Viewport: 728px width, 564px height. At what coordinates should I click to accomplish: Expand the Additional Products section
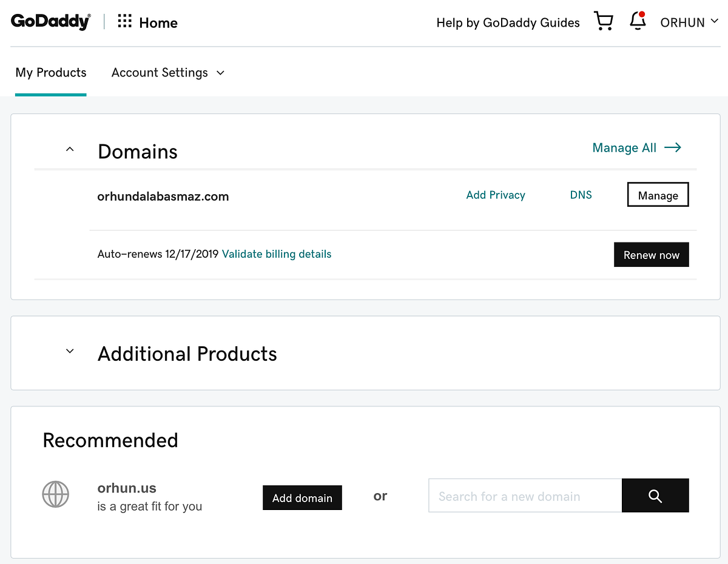tap(69, 351)
